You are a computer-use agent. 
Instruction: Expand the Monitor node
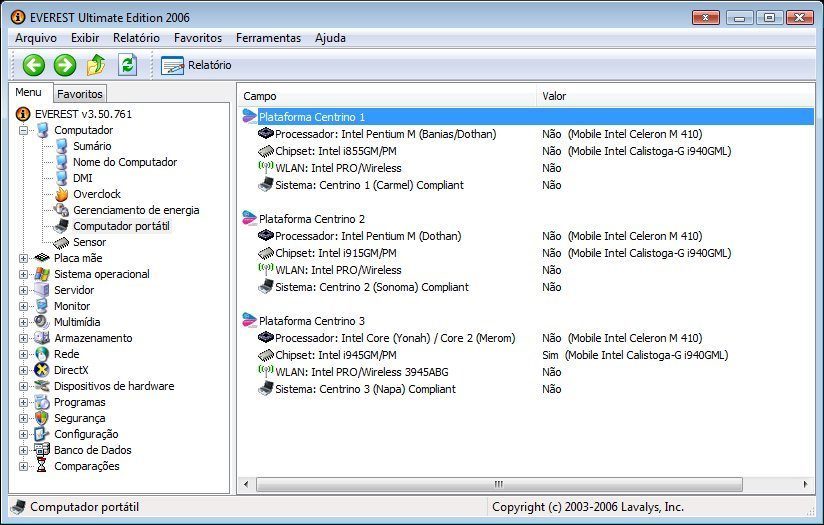[x=23, y=306]
